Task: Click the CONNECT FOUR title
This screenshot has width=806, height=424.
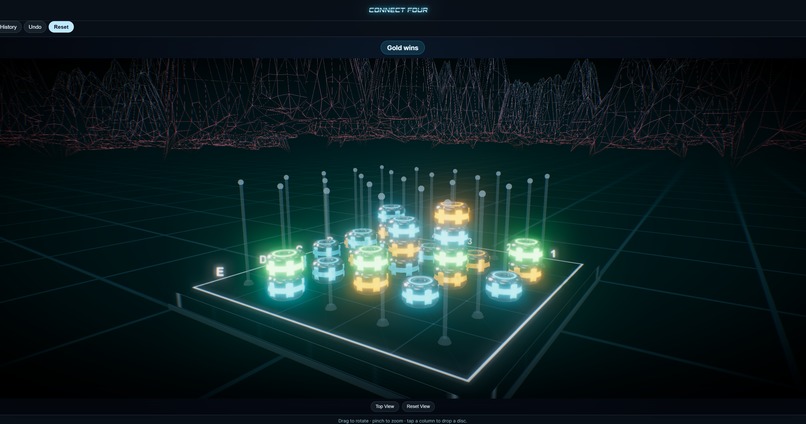Action: (398, 10)
